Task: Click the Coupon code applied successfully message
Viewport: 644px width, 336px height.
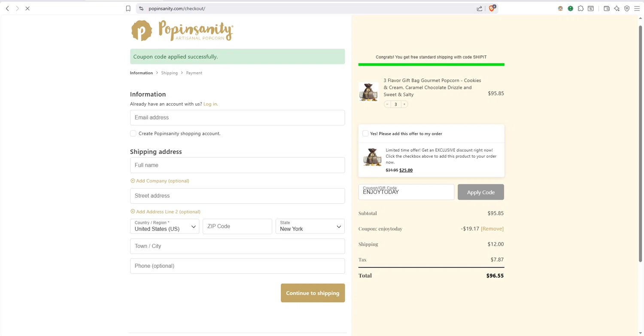Action: pos(237,57)
